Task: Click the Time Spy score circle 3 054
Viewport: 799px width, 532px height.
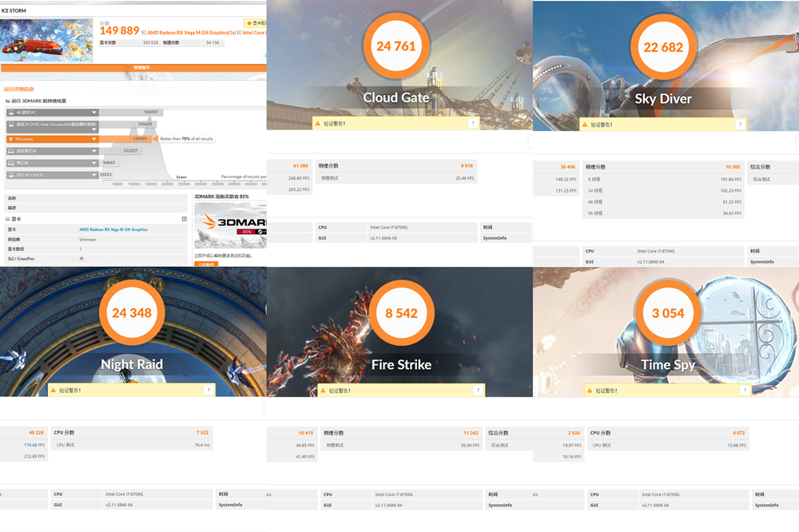Action: (668, 313)
